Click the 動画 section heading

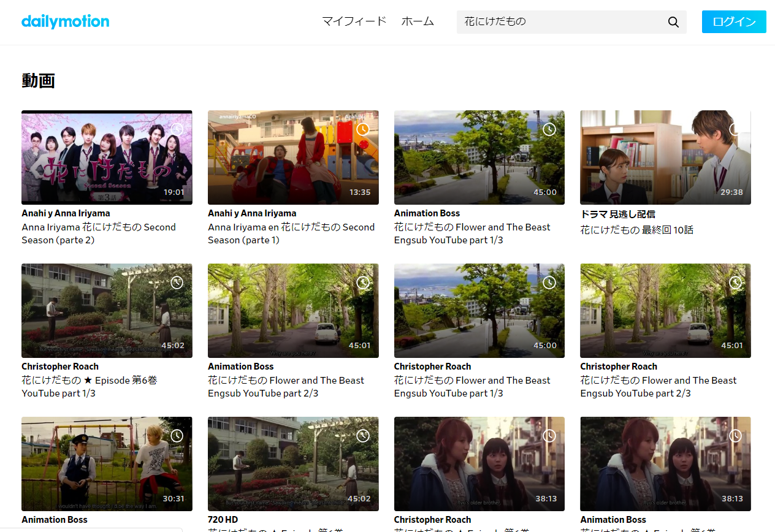[38, 80]
